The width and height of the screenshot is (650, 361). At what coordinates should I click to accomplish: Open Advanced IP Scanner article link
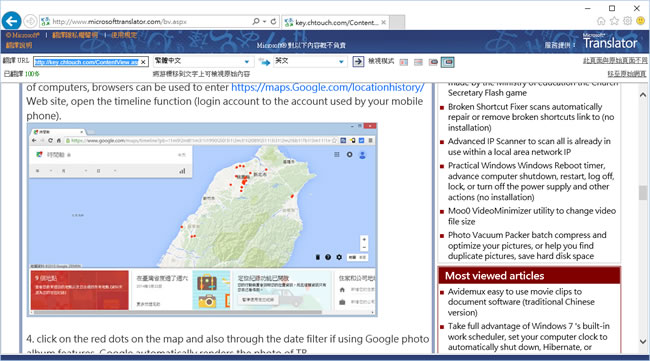click(x=529, y=147)
